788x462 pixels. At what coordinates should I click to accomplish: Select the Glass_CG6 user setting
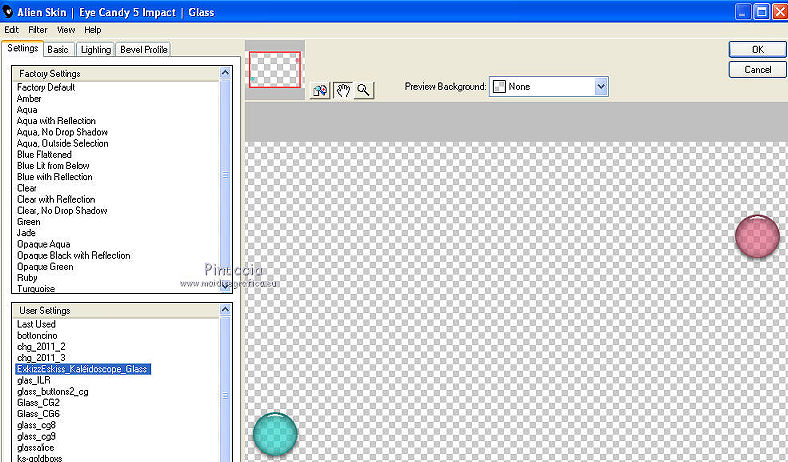pos(38,414)
